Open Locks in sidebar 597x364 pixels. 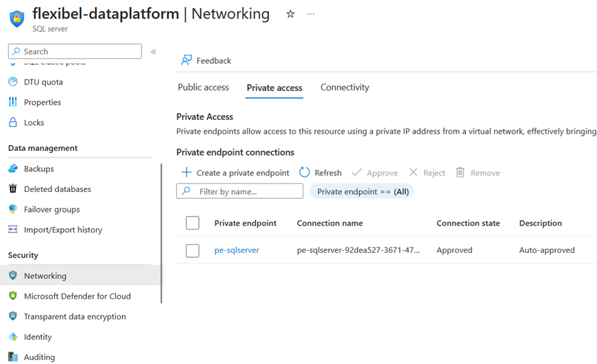point(34,123)
